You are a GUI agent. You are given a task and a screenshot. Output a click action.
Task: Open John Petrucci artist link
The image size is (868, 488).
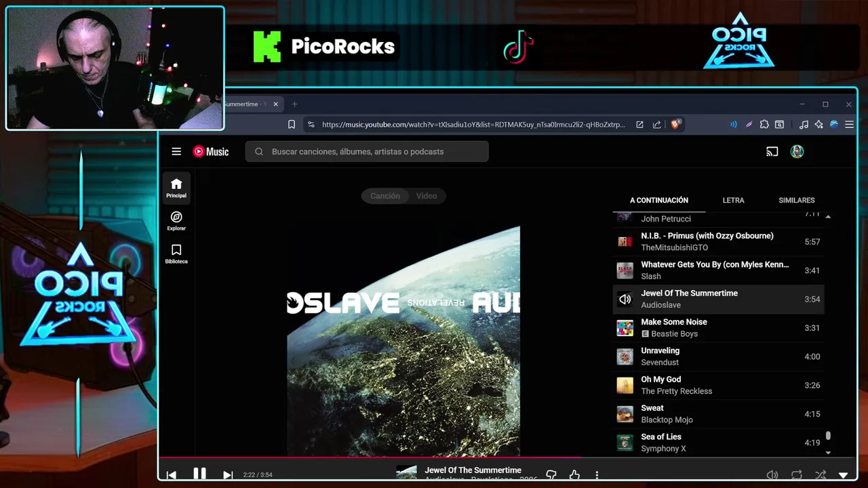tap(666, 219)
